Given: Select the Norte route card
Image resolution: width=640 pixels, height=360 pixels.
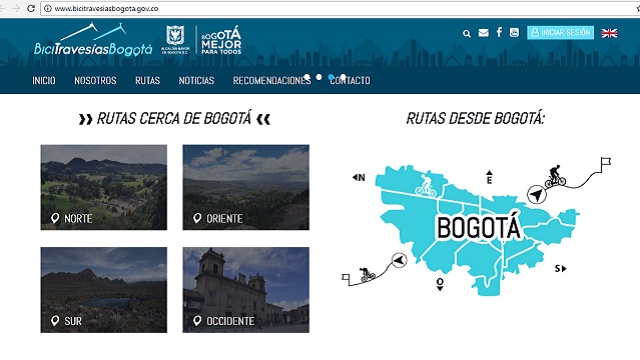Looking at the screenshot, I should (x=104, y=187).
